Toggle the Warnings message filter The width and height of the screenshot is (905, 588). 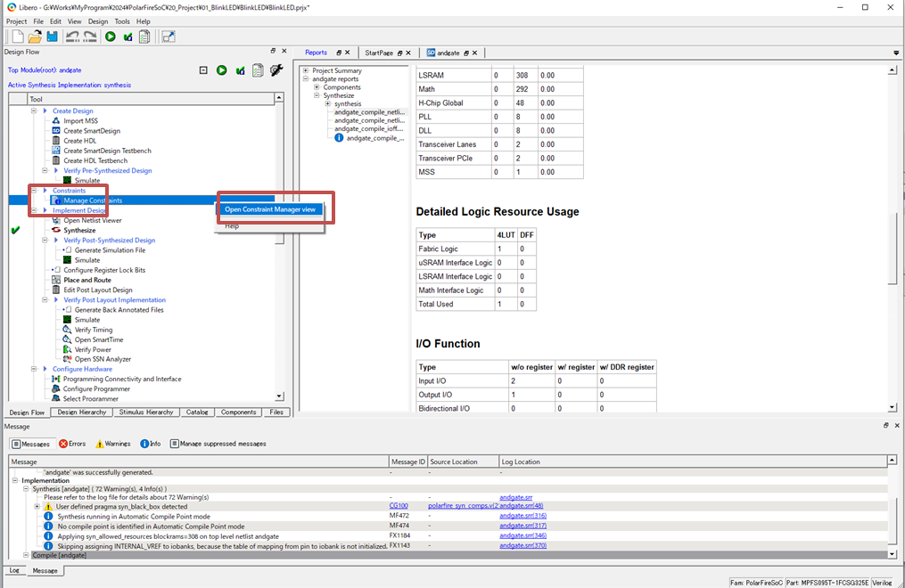(112, 443)
